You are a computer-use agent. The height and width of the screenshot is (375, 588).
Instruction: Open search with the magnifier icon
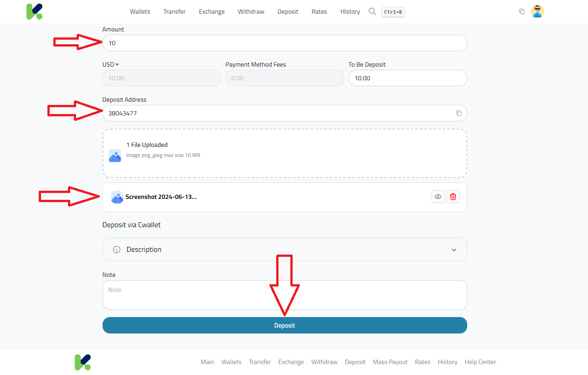click(x=372, y=11)
